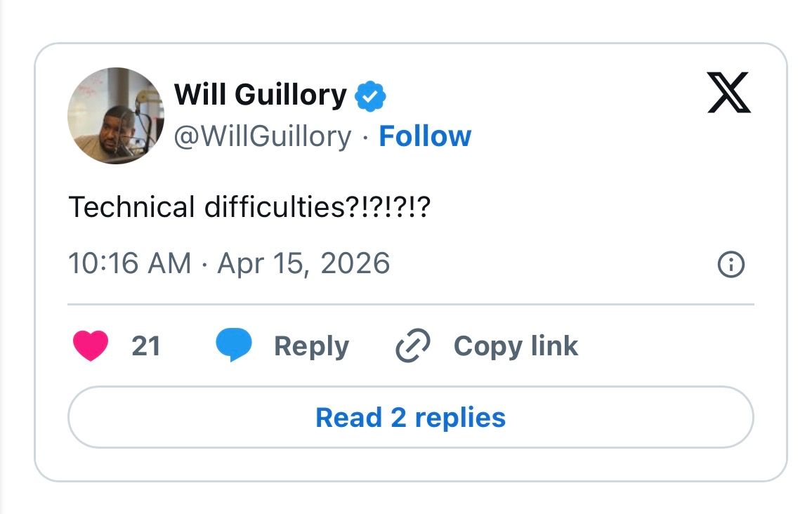Screen dimensions: 812x514
Task: Open the @WillGuillory handle link
Action: coord(262,136)
